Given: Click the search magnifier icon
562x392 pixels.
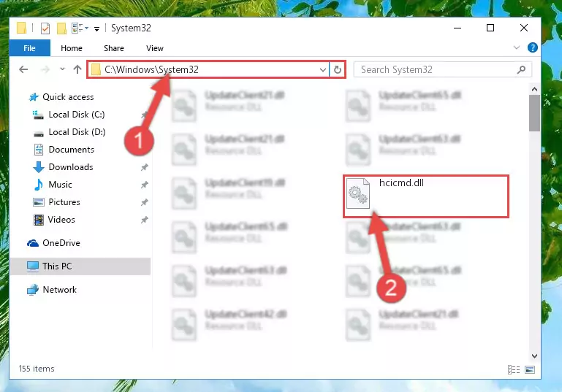Looking at the screenshot, I should [x=522, y=69].
